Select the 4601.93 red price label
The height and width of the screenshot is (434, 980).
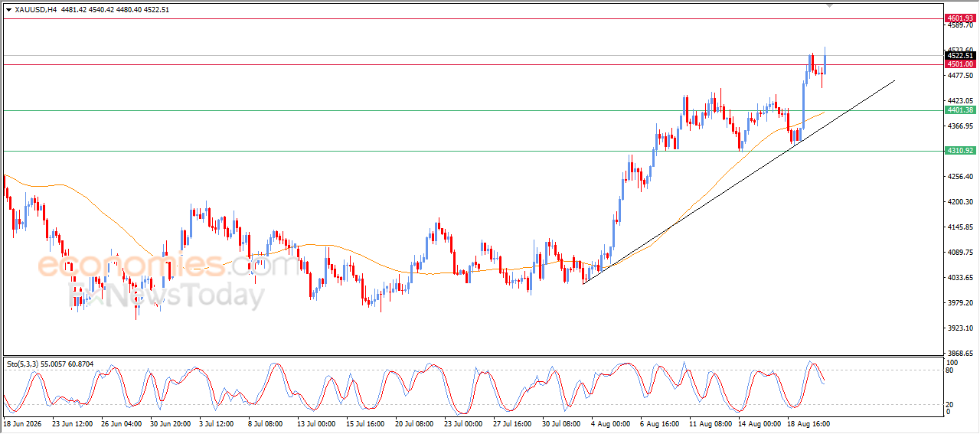click(959, 18)
